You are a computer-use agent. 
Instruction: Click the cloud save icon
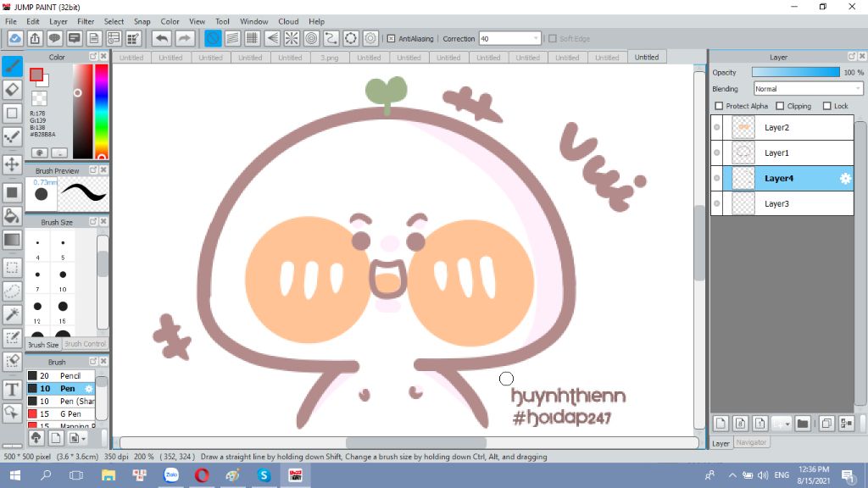[x=15, y=39]
